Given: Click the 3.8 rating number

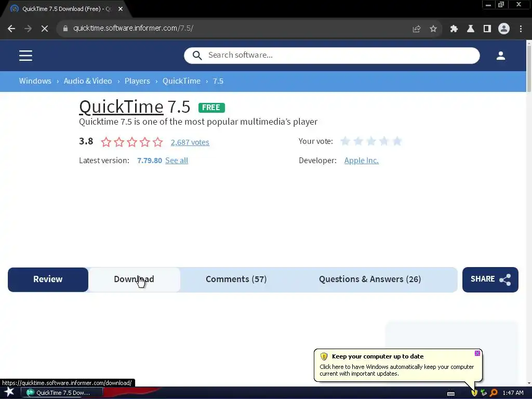Looking at the screenshot, I should click(x=86, y=141).
